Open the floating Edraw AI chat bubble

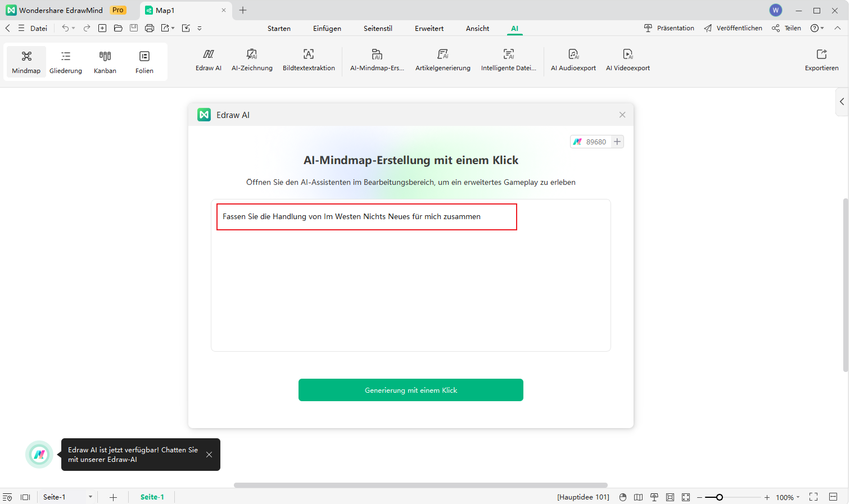pos(39,455)
